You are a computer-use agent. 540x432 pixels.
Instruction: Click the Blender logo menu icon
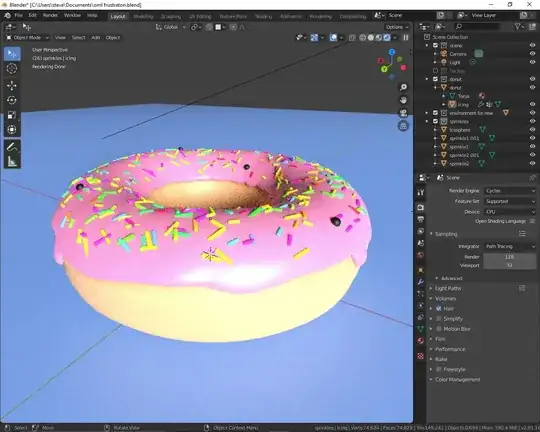(x=8, y=16)
